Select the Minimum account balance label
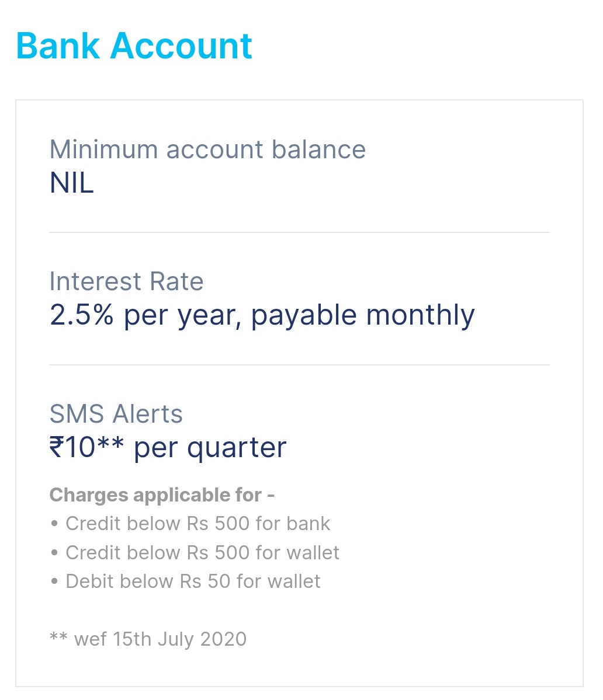 207,149
